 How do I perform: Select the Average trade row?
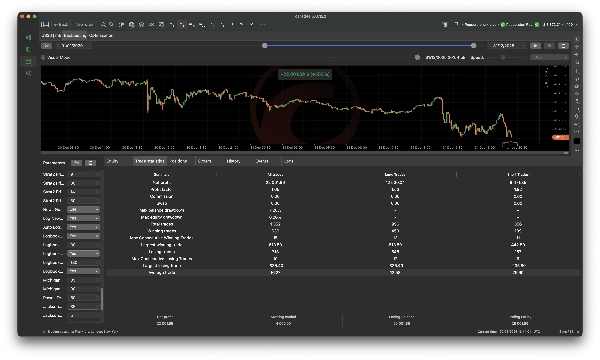(x=343, y=273)
